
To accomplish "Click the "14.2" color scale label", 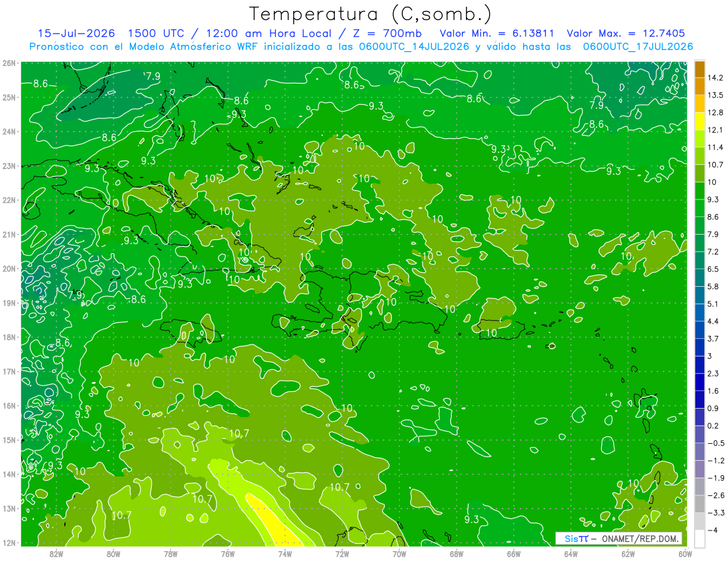I will (x=716, y=78).
